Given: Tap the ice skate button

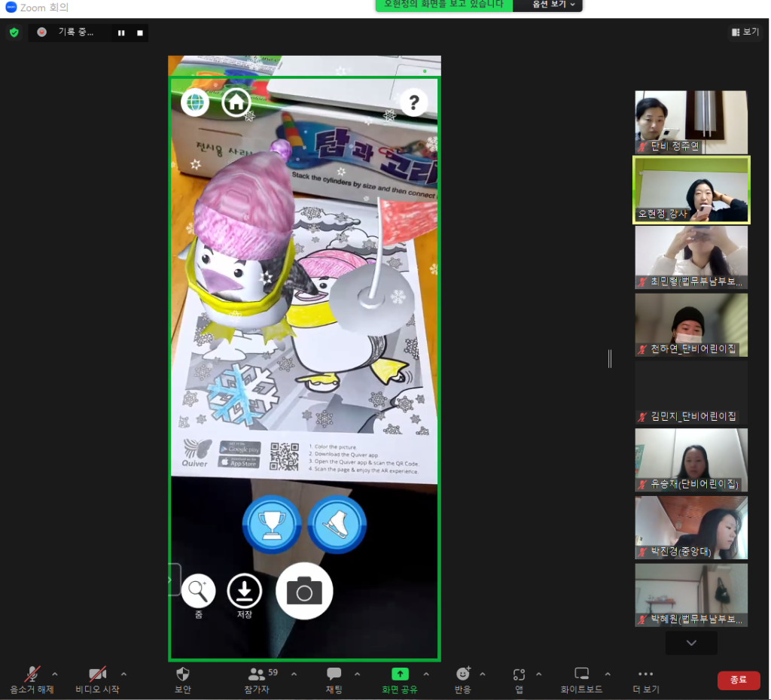Looking at the screenshot, I should 337,525.
